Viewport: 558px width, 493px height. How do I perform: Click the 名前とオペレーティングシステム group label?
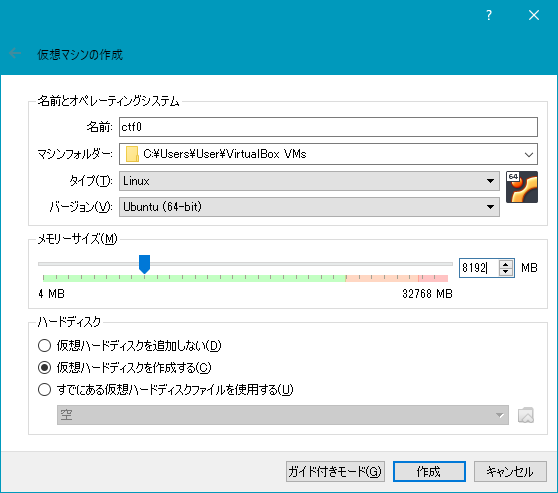click(109, 101)
